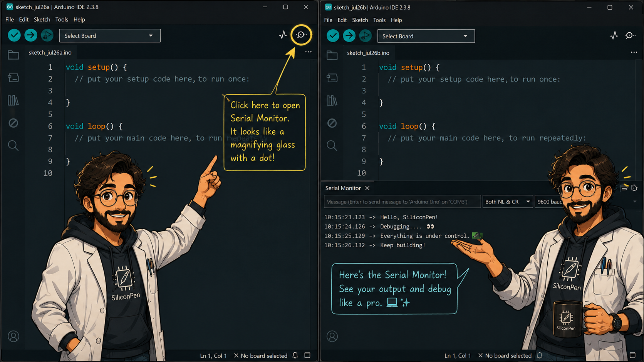Screen dimensions: 644x362
Task: Click Verify checkmark in sketch_jul26b window
Action: (333, 36)
